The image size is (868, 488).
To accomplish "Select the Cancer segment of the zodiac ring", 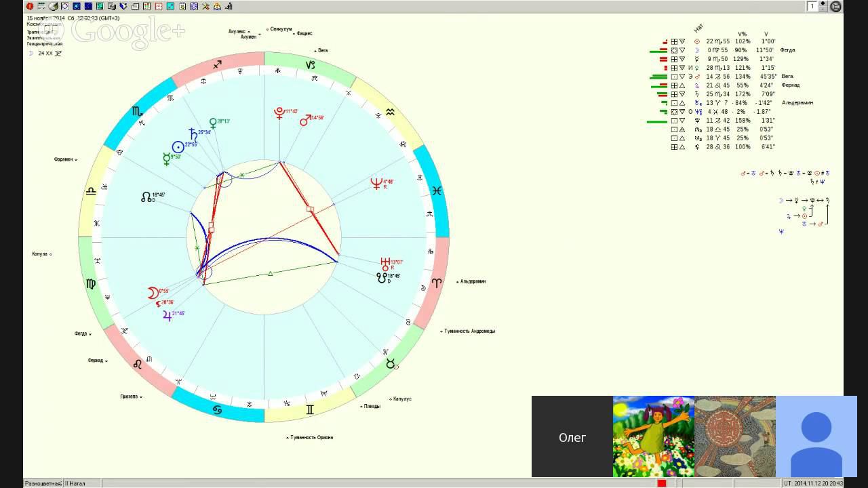I will [217, 410].
